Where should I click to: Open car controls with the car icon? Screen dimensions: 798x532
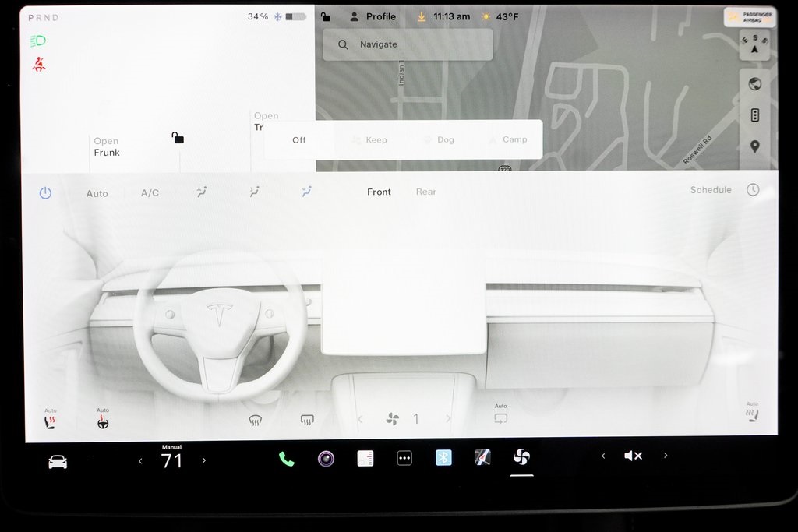tap(58, 462)
